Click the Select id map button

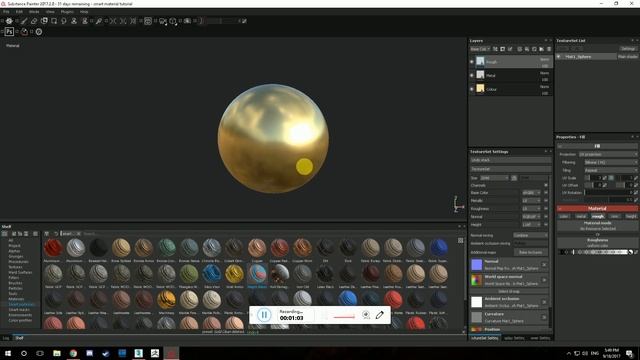(x=509, y=291)
